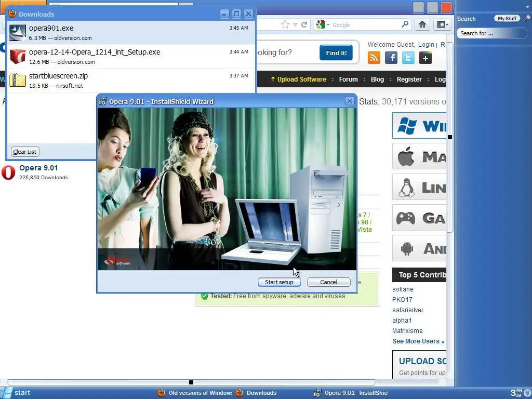
Task: Select the Linux penguin category
Action: pos(419,187)
